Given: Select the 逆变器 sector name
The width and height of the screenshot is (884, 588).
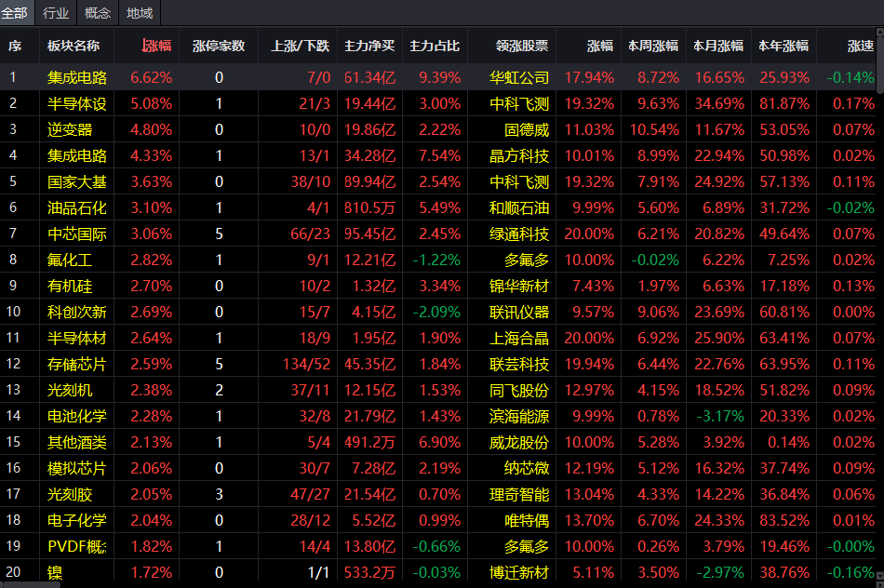Looking at the screenshot, I should pyautogui.click(x=70, y=129).
